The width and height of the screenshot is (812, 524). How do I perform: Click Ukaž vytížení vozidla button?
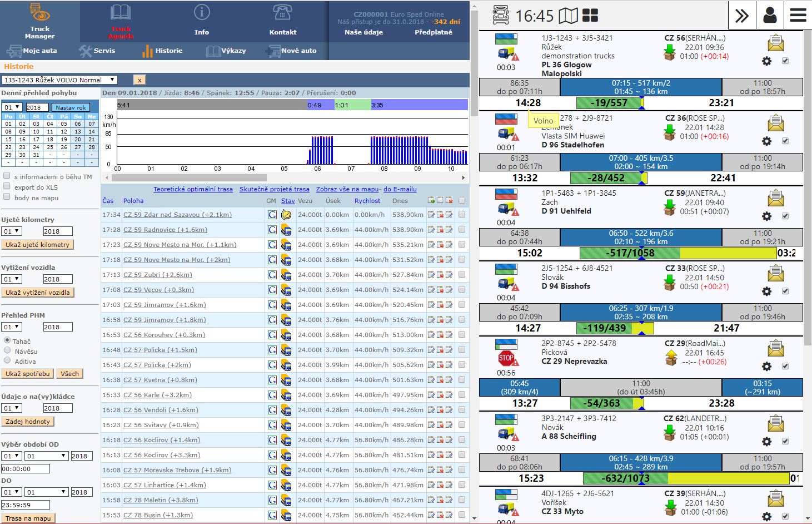[38, 293]
